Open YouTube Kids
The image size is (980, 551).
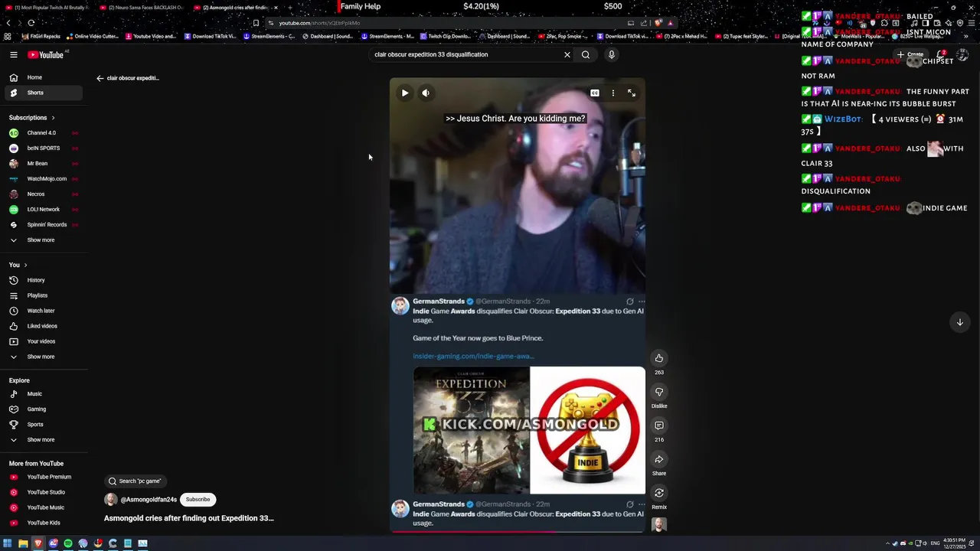[42, 523]
